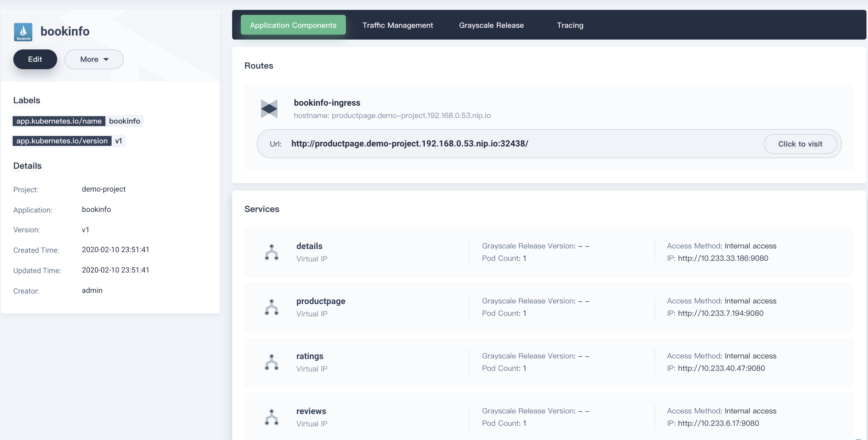
Task: Select the Application Components tab
Action: 293,25
